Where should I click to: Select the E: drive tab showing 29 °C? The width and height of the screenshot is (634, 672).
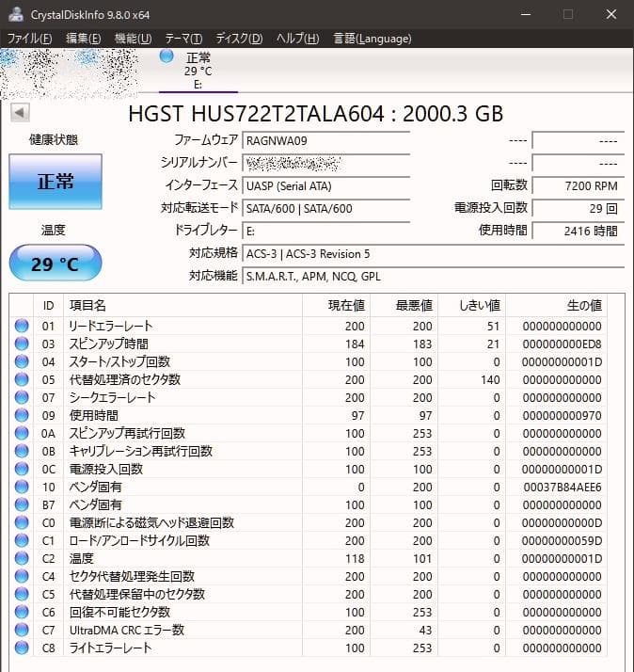pos(198,71)
